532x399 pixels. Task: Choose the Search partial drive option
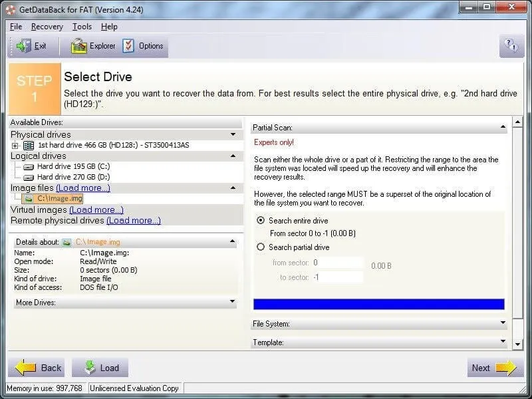(x=261, y=247)
